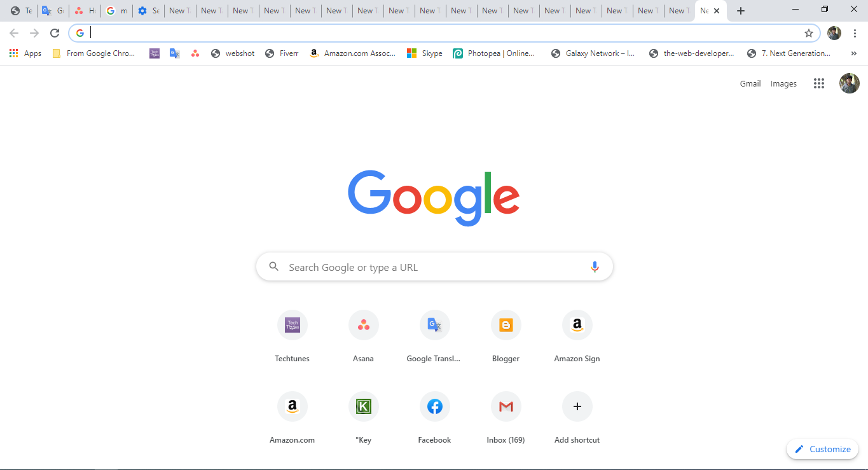
Task: Open the From Google Chrome bookmarks folder
Action: (x=93, y=53)
